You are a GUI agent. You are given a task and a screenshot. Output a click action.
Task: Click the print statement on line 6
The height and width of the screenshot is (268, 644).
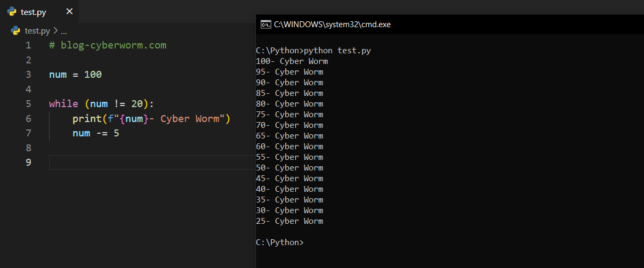(x=151, y=118)
